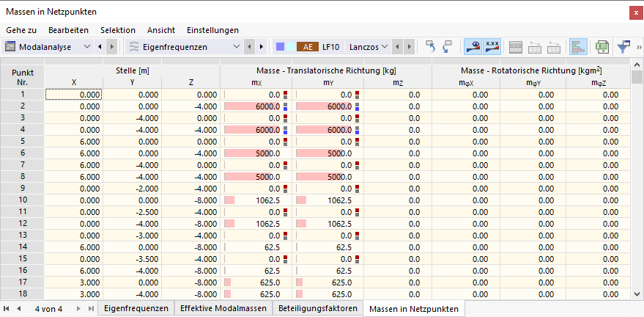The height and width of the screenshot is (317, 644).
Task: Click the second gray row-link table icon
Action: tap(553, 47)
